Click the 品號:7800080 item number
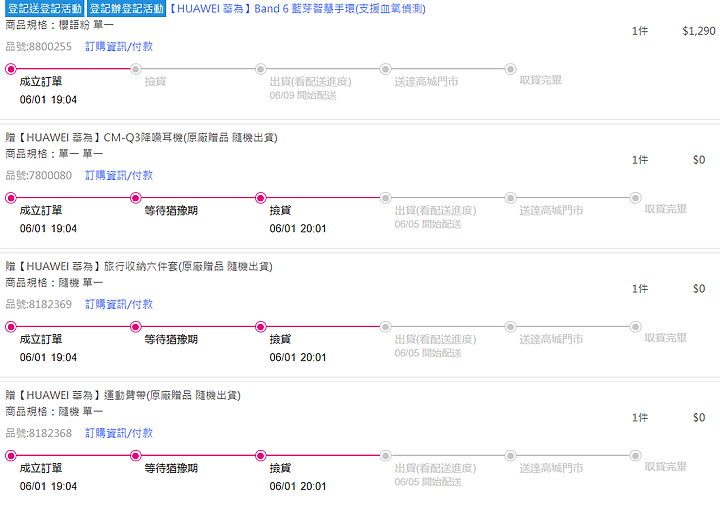 click(x=39, y=176)
